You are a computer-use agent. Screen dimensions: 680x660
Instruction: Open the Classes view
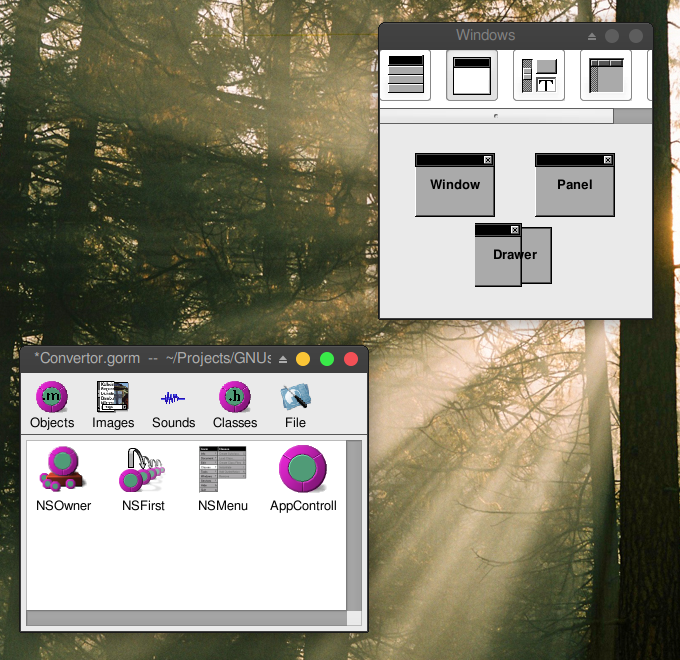point(235,405)
